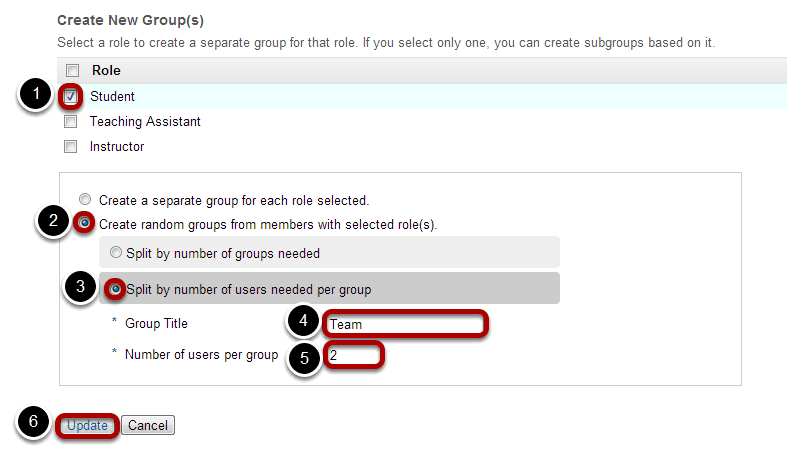
Task: Click the 'Teaching Assistant' label text
Action: tap(145, 122)
